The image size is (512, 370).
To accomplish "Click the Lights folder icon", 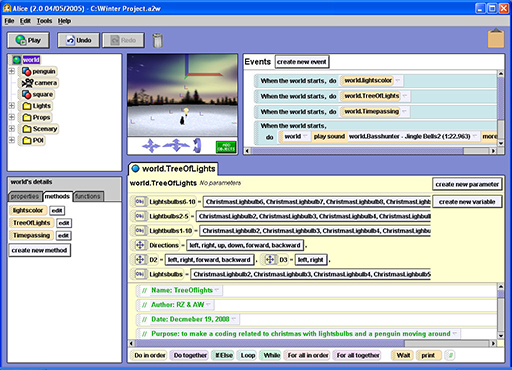I will tap(27, 106).
